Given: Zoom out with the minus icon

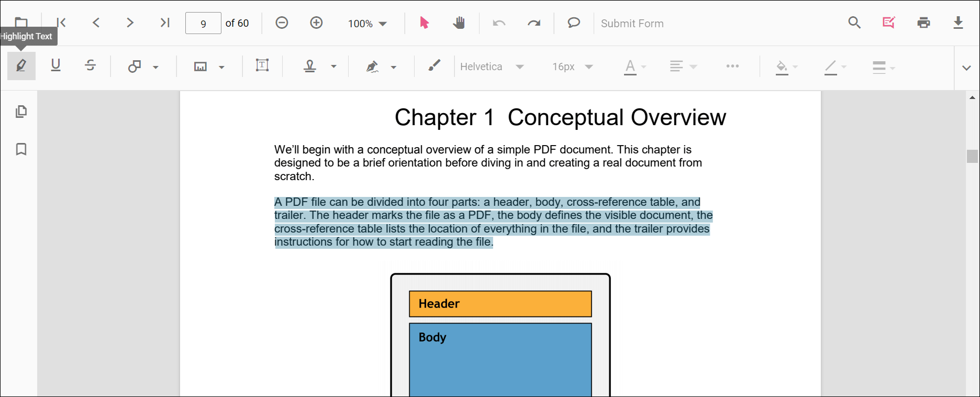Looking at the screenshot, I should (x=282, y=23).
